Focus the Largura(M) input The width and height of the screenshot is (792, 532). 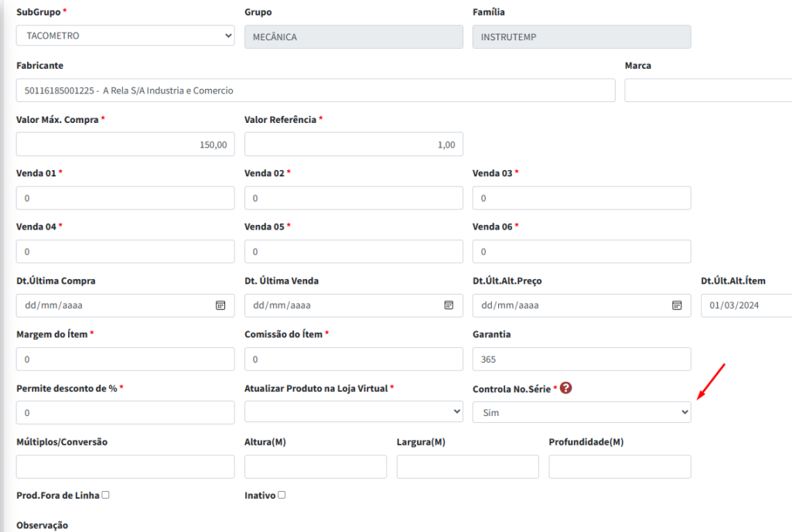pos(468,466)
